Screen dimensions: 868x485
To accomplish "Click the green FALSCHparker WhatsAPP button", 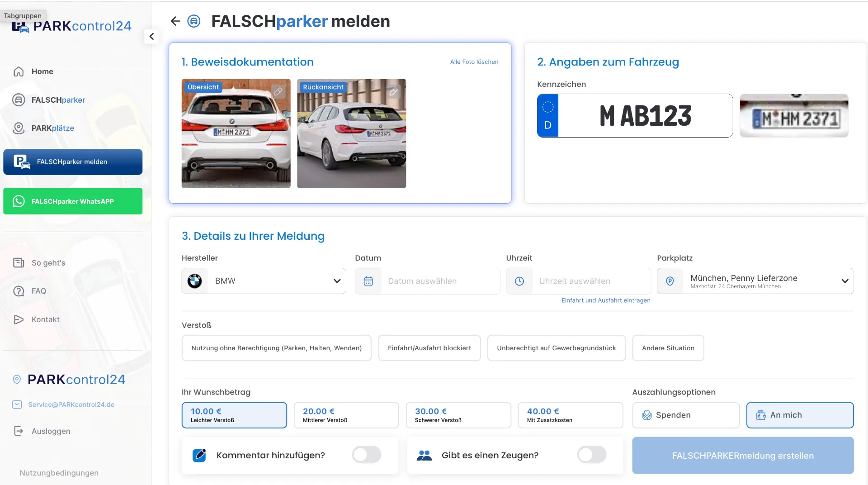I will click(73, 201).
